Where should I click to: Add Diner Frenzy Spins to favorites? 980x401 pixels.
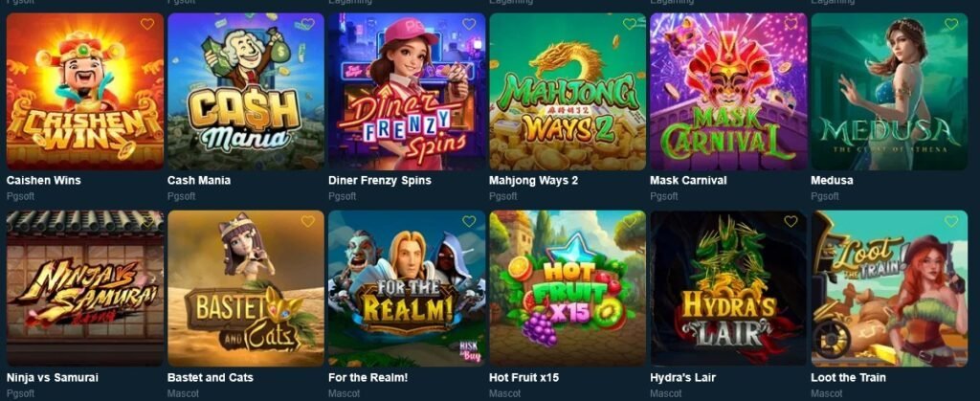[x=469, y=24]
